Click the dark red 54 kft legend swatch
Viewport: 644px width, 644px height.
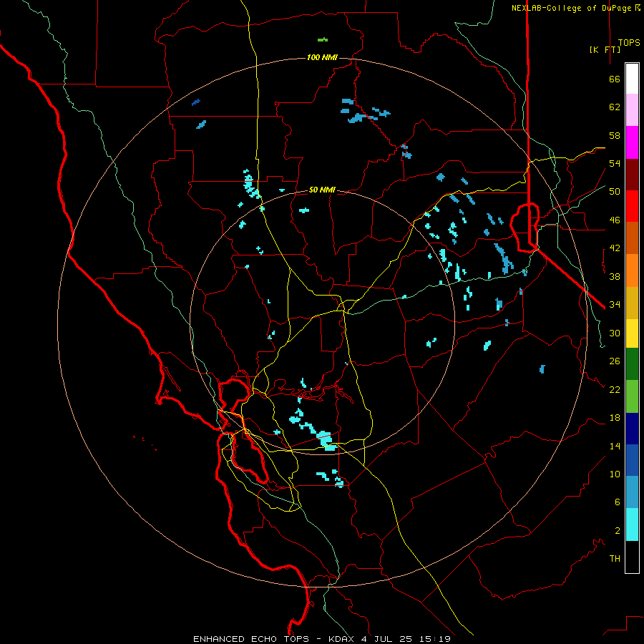pyautogui.click(x=632, y=174)
